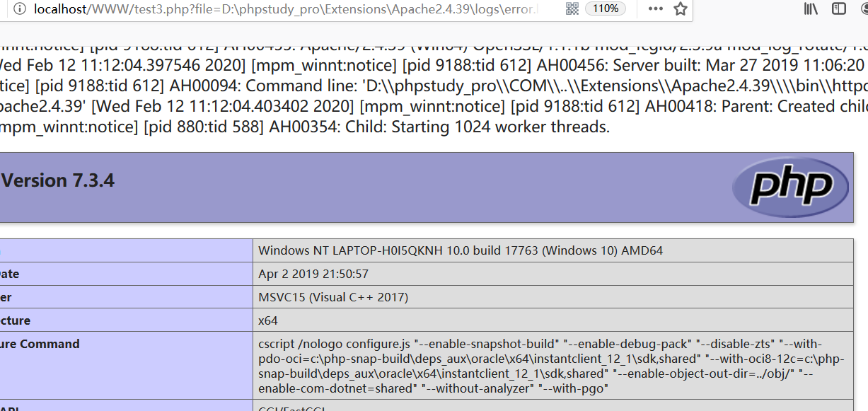
Task: Toggle the sidebar view icon
Action: [x=839, y=8]
